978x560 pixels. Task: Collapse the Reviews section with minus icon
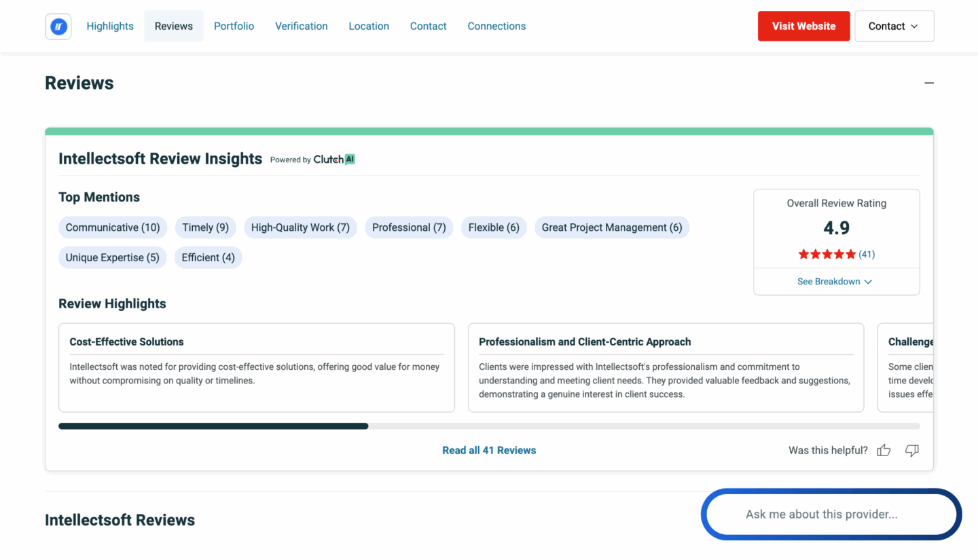coord(928,83)
